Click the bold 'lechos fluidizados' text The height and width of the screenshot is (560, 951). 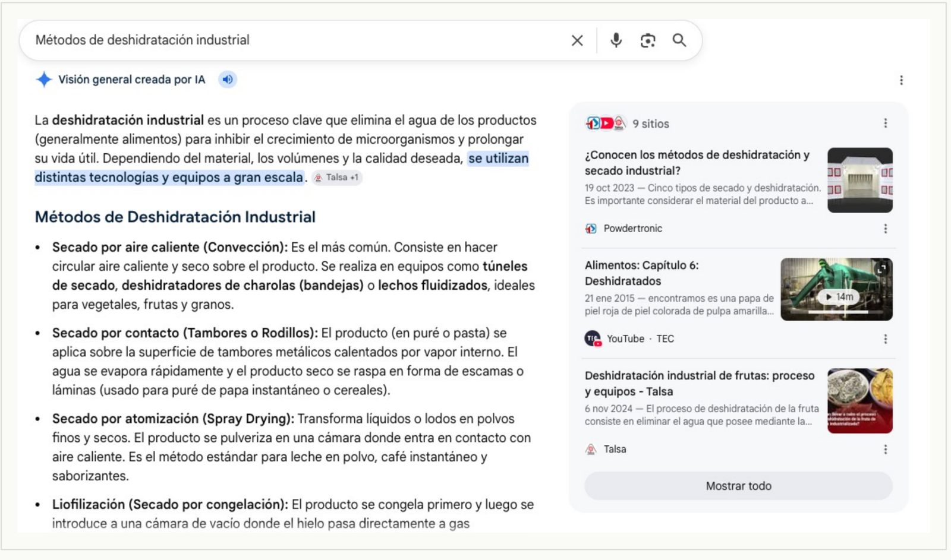click(x=433, y=285)
